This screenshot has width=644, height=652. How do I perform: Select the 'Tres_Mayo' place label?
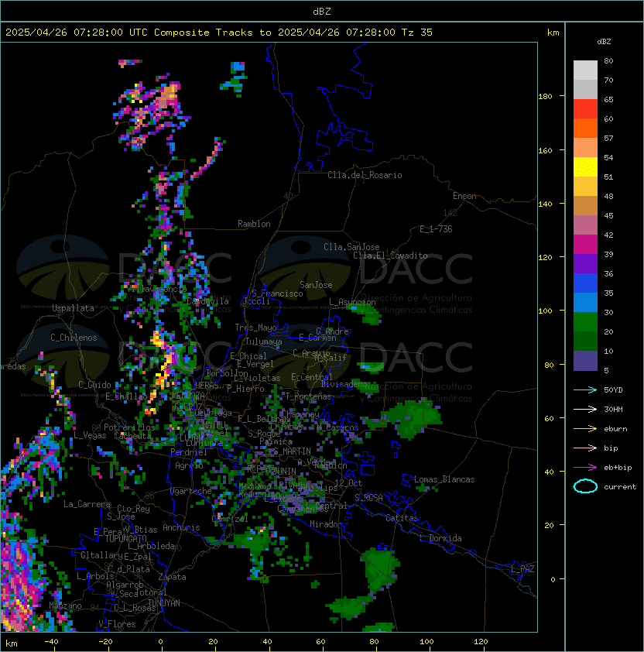coord(255,328)
